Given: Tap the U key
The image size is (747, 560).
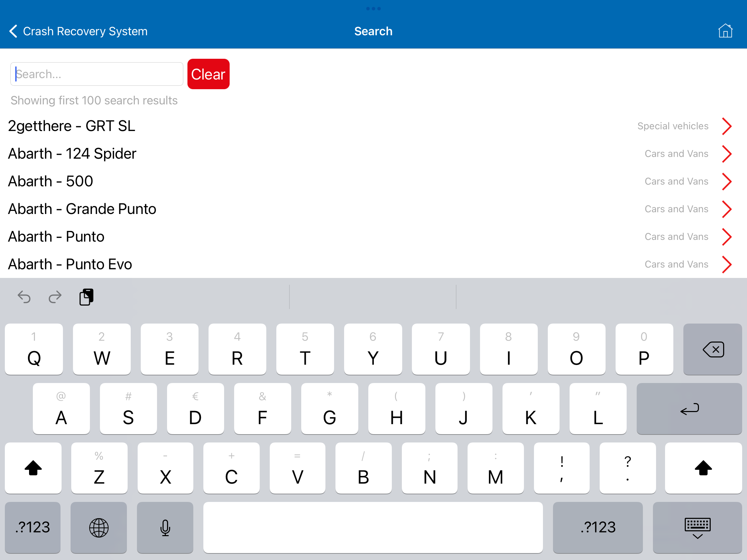Looking at the screenshot, I should click(441, 349).
